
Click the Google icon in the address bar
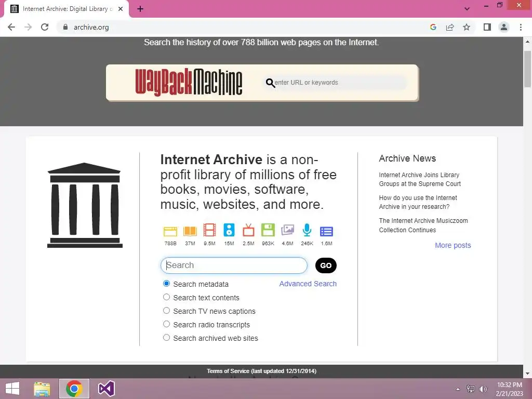coord(433,27)
